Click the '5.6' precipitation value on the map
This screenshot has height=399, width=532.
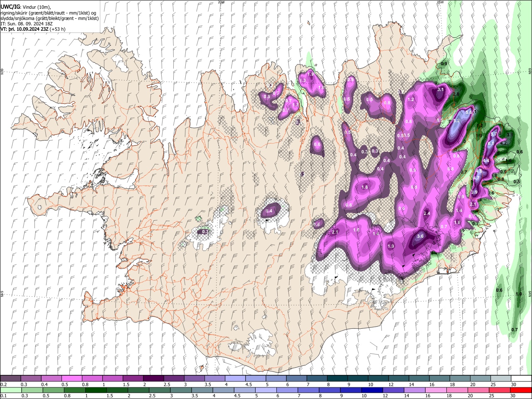pyautogui.click(x=470, y=112)
